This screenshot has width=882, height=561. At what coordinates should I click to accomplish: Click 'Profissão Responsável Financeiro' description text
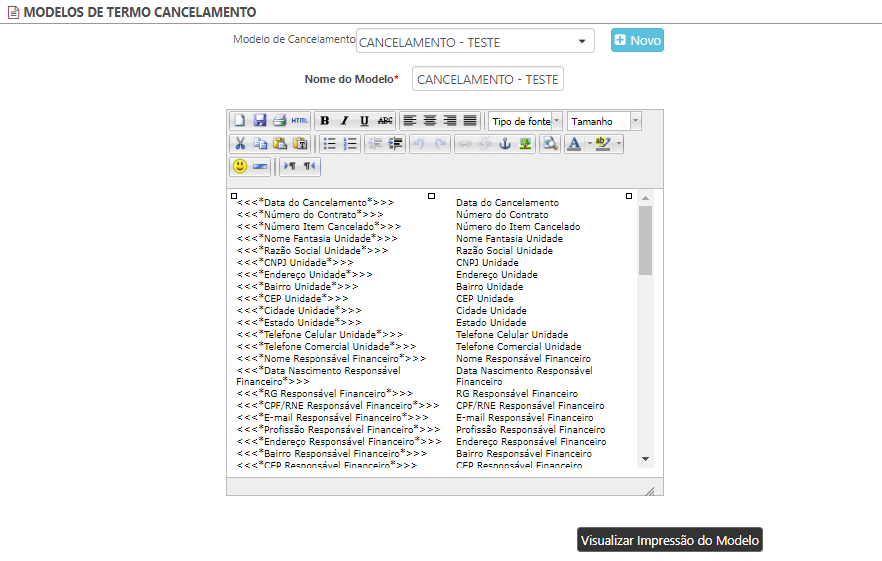coord(530,429)
